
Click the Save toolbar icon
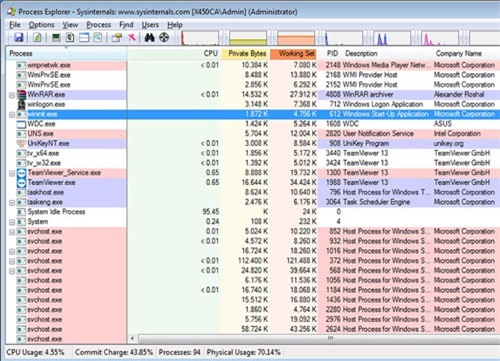click(x=19, y=37)
